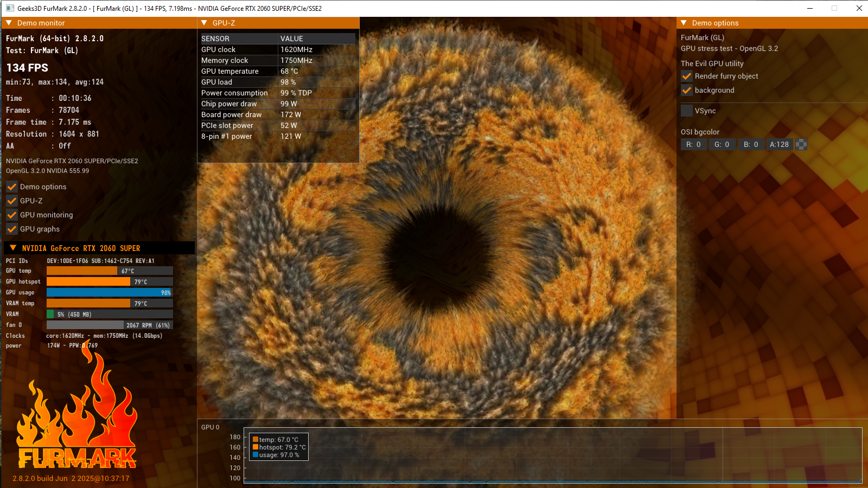This screenshot has height=488, width=868.
Task: Uncheck Render furry object option
Action: coord(687,76)
